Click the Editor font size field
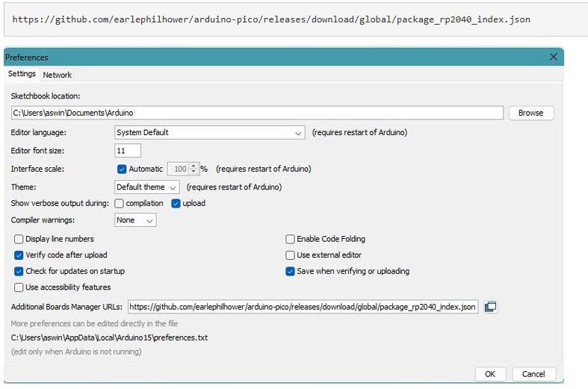This screenshot has width=588, height=389. (x=128, y=151)
